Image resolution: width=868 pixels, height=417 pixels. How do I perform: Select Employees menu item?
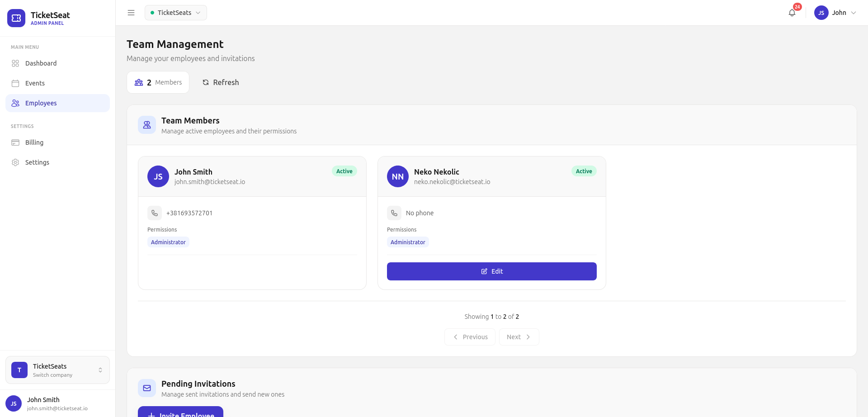(x=57, y=103)
